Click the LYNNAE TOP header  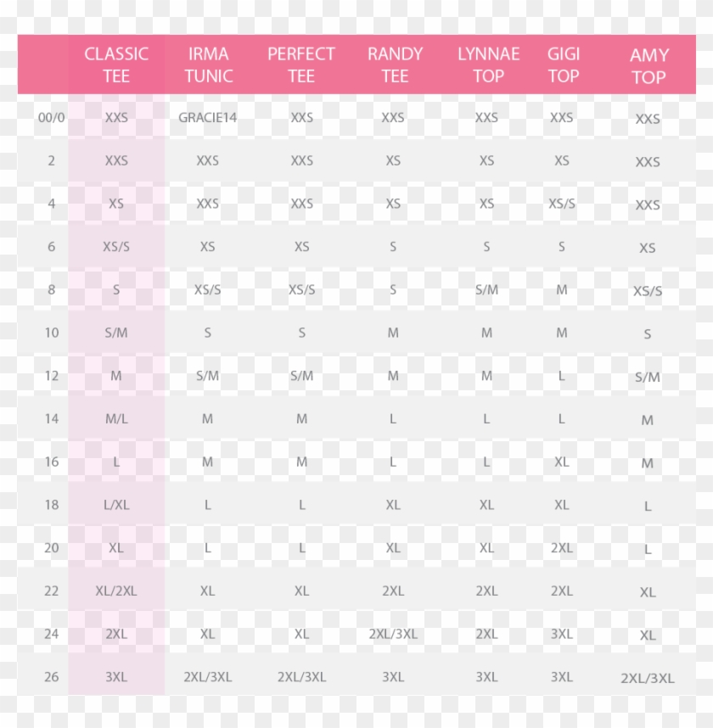pos(488,64)
